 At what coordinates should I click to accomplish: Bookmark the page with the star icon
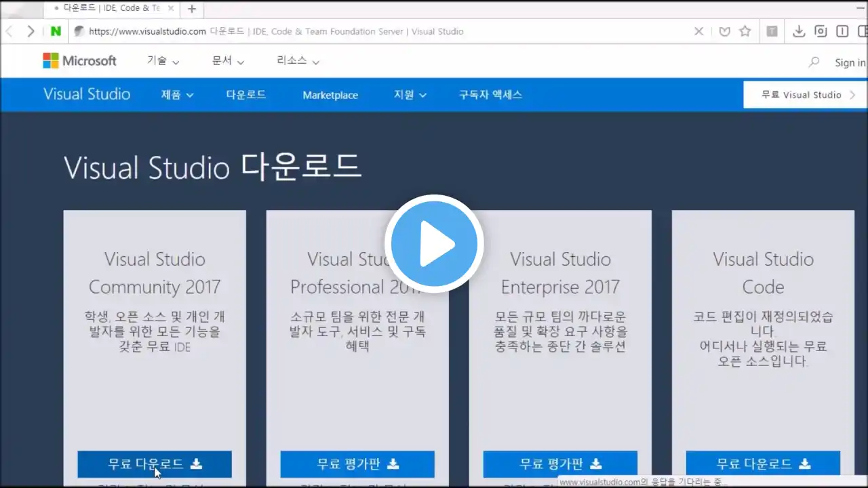745,31
